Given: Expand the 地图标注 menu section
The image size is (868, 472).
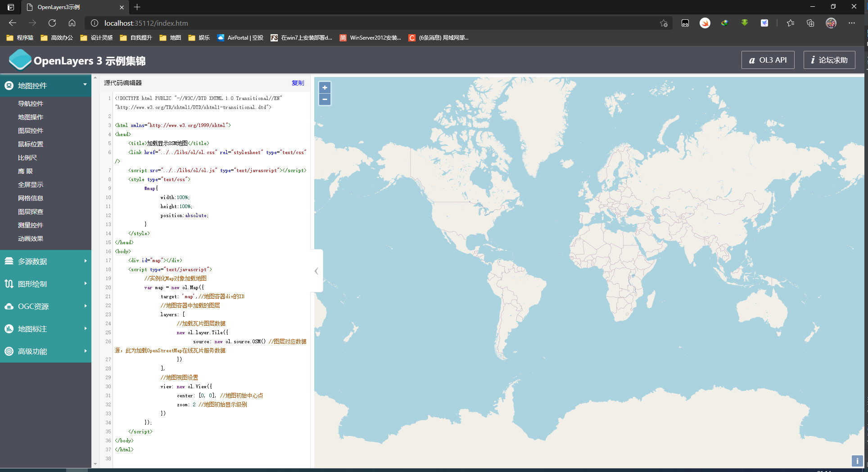Looking at the screenshot, I should coord(45,329).
